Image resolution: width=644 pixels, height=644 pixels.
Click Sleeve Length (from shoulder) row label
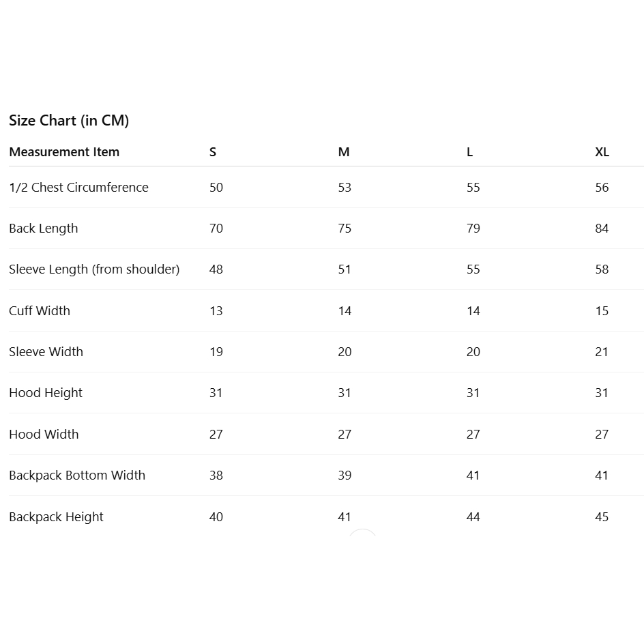[x=94, y=269]
